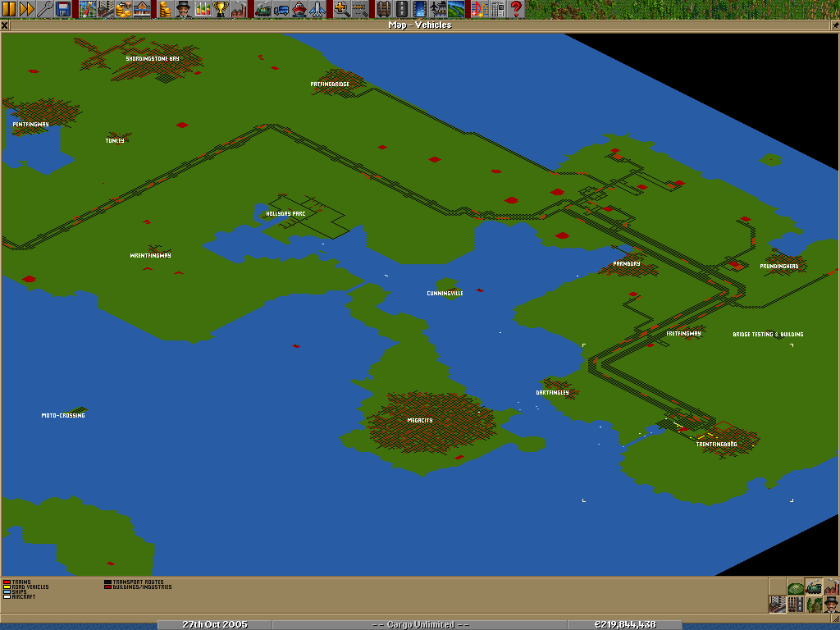Click the money balance in status bar
The height and width of the screenshot is (630, 840).
(x=624, y=624)
